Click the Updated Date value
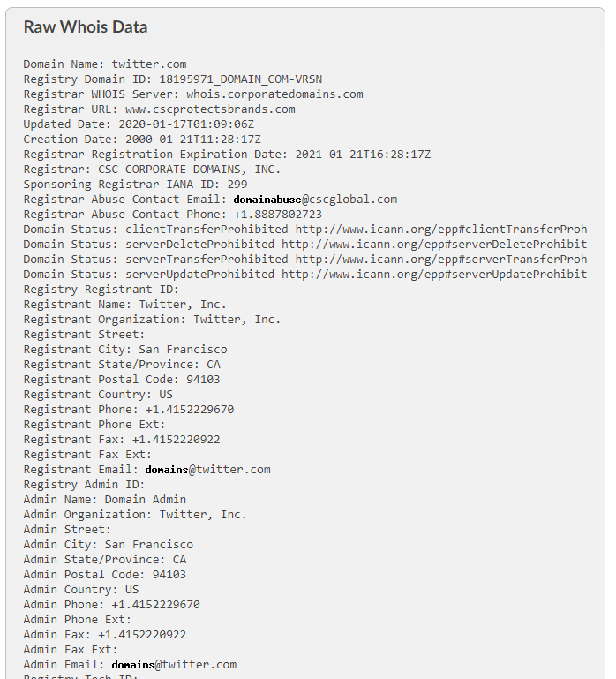The width and height of the screenshot is (616, 679). coord(186,124)
